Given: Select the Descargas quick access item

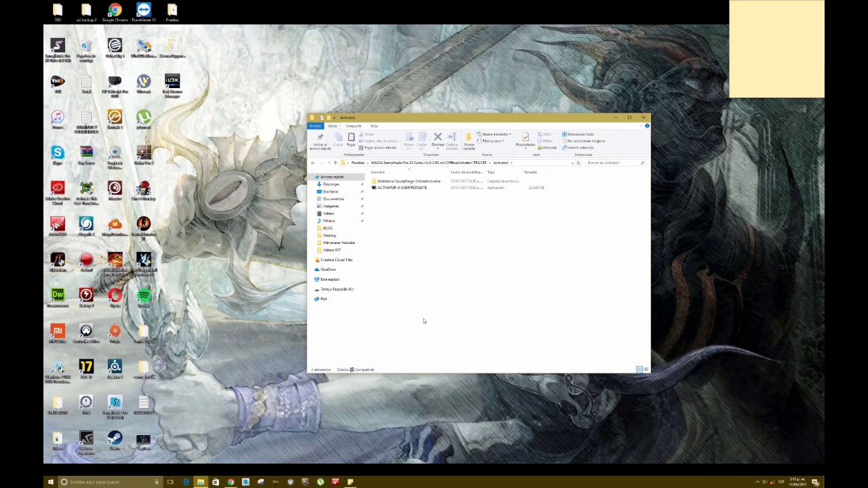Looking at the screenshot, I should coord(331,184).
